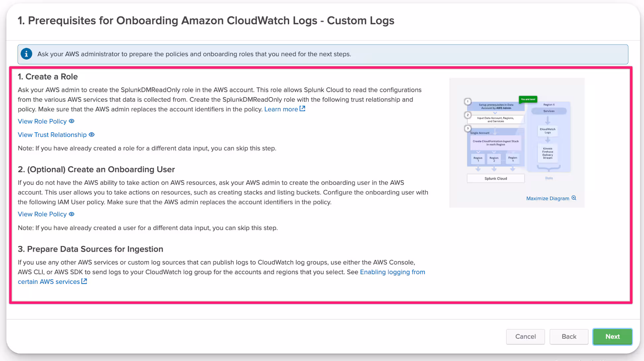Viewport: 644px width, 361px height.
Task: Click the Maximize Diagram link
Action: click(547, 198)
